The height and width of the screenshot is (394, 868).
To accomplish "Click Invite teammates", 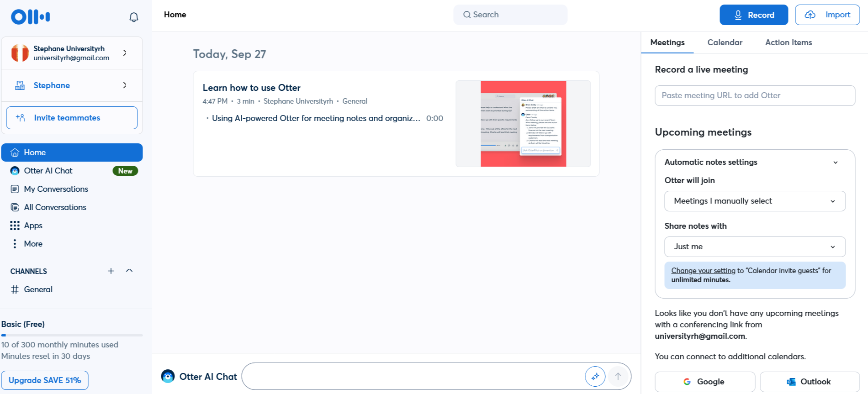I will (x=72, y=118).
